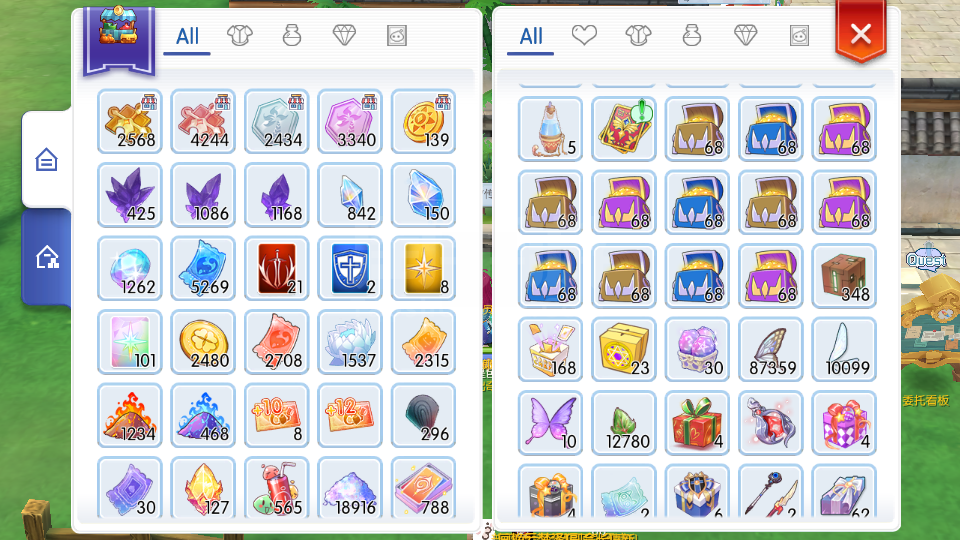
Task: Switch to the personal storage house tab
Action: [x=47, y=160]
